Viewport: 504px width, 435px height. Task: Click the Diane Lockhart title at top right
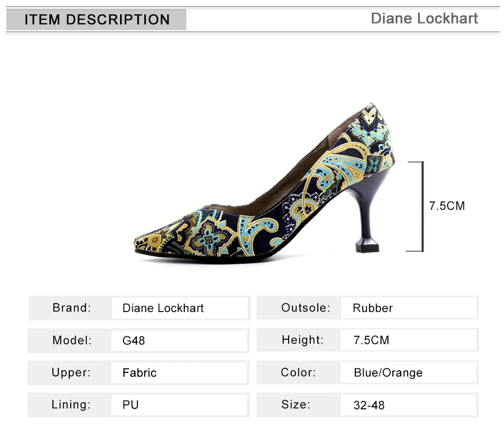click(x=424, y=19)
